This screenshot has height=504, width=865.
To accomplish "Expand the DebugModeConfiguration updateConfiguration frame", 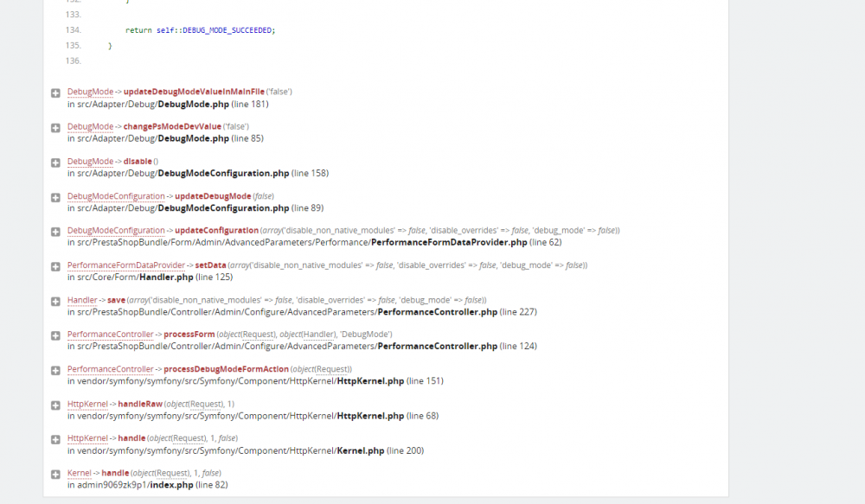I will [55, 230].
